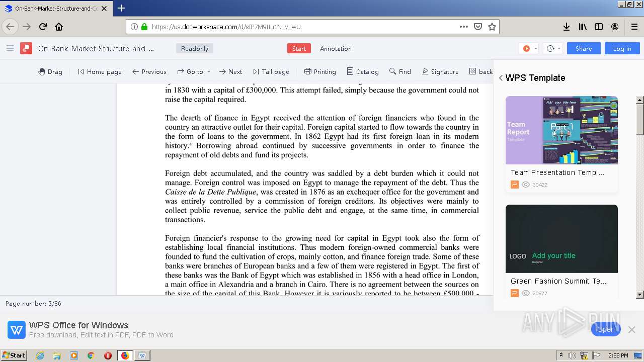Viewport: 644px width, 362px height.
Task: Open Firefox Library icon
Action: click(583, 27)
